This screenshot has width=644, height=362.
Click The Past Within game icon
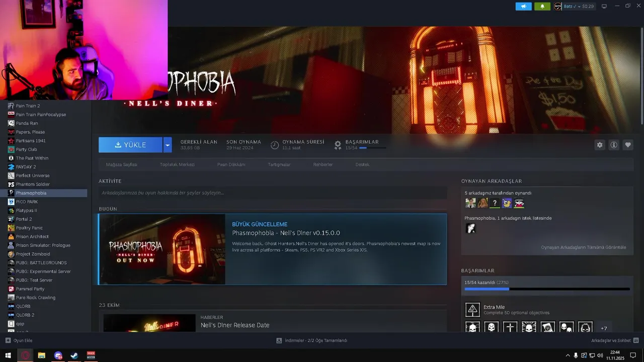pyautogui.click(x=11, y=158)
